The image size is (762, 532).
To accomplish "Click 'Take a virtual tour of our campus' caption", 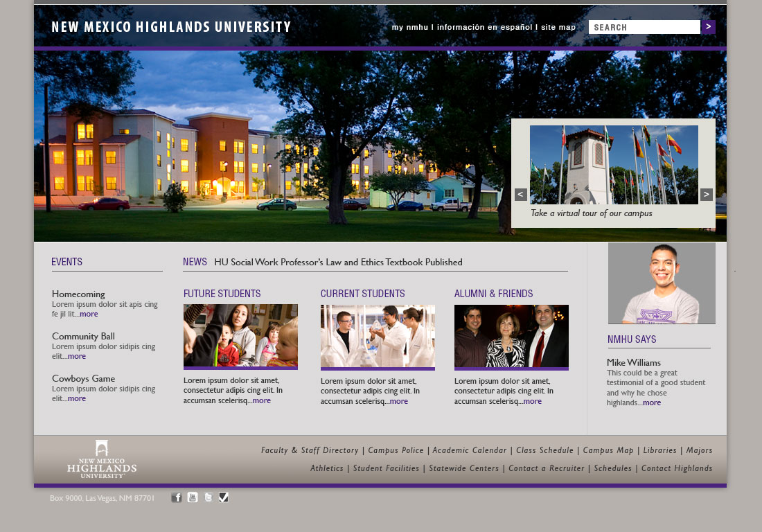I will [592, 213].
